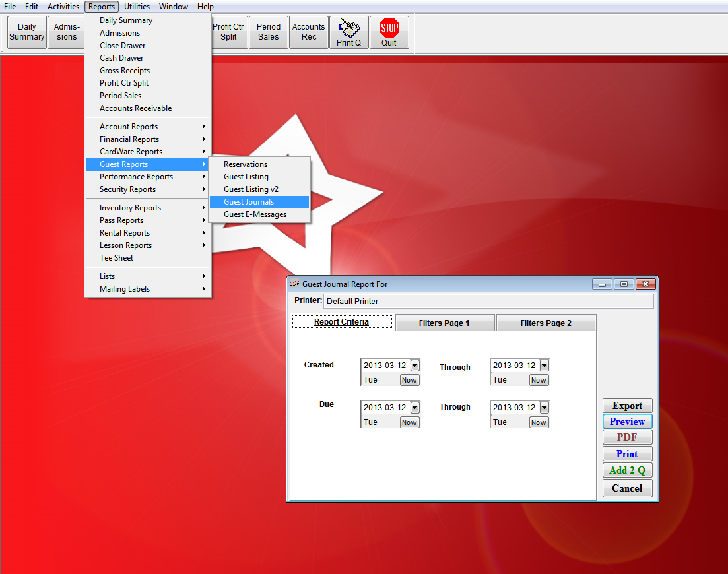Export the Guest Journal report
The width and height of the screenshot is (728, 574).
click(x=627, y=405)
